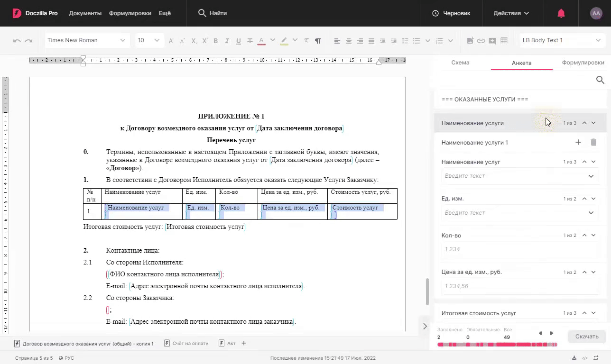Increase the font size
Image resolution: width=611 pixels, height=364 pixels.
pyautogui.click(x=171, y=41)
